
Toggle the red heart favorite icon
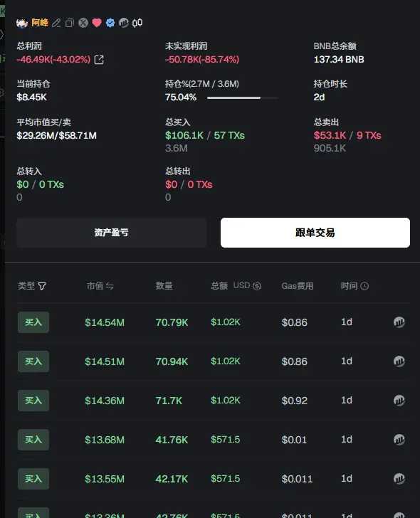pyautogui.click(x=97, y=23)
